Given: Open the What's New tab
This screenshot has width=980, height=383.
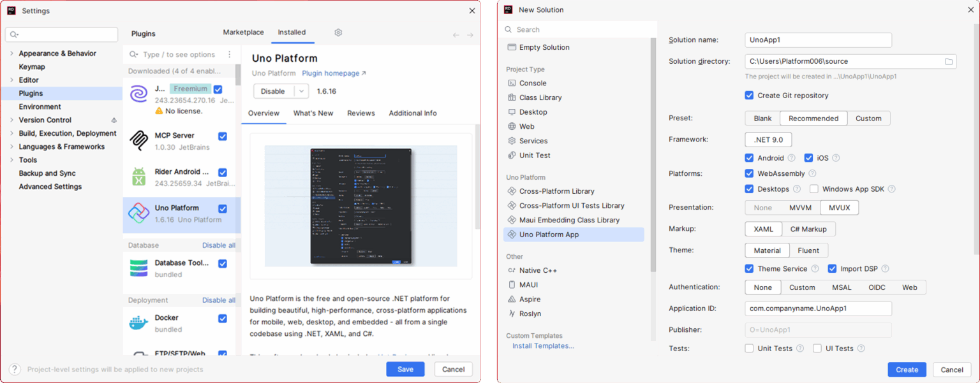Looking at the screenshot, I should click(313, 113).
